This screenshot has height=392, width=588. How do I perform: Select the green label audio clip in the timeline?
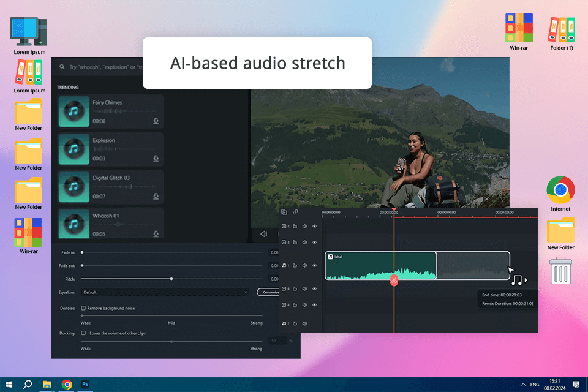(380, 266)
